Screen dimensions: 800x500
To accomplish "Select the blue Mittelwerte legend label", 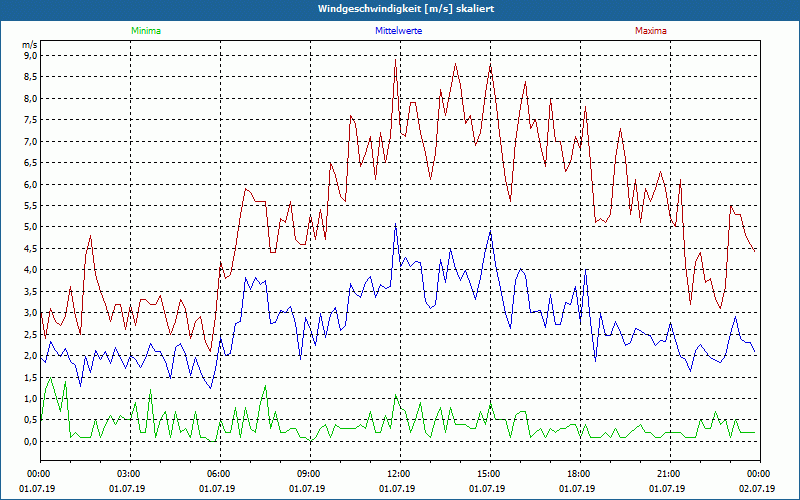I will tap(398, 31).
